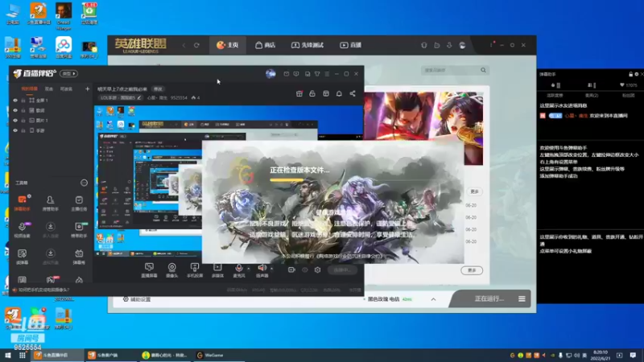Click the search magnifier in League client
The image size is (644, 362).
484,70
